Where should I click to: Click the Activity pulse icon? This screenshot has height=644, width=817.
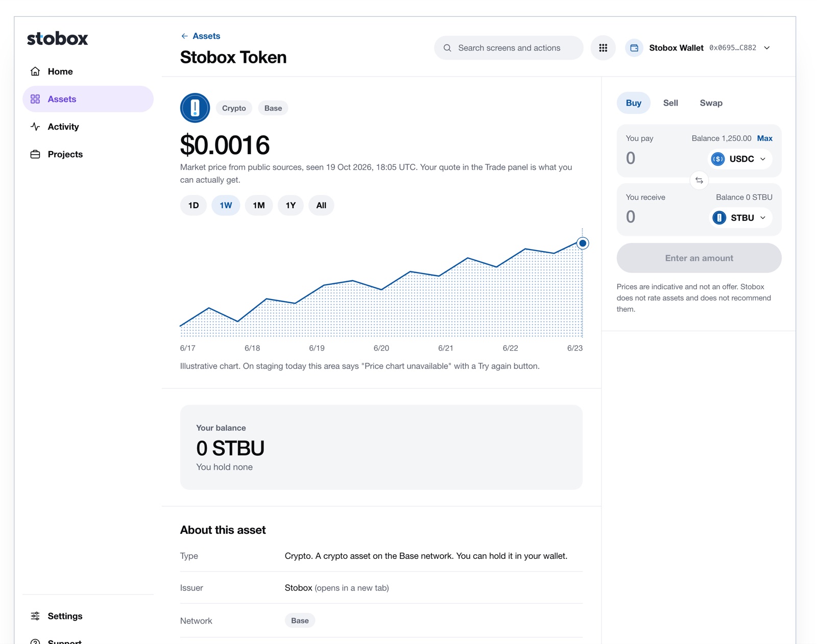tap(35, 127)
